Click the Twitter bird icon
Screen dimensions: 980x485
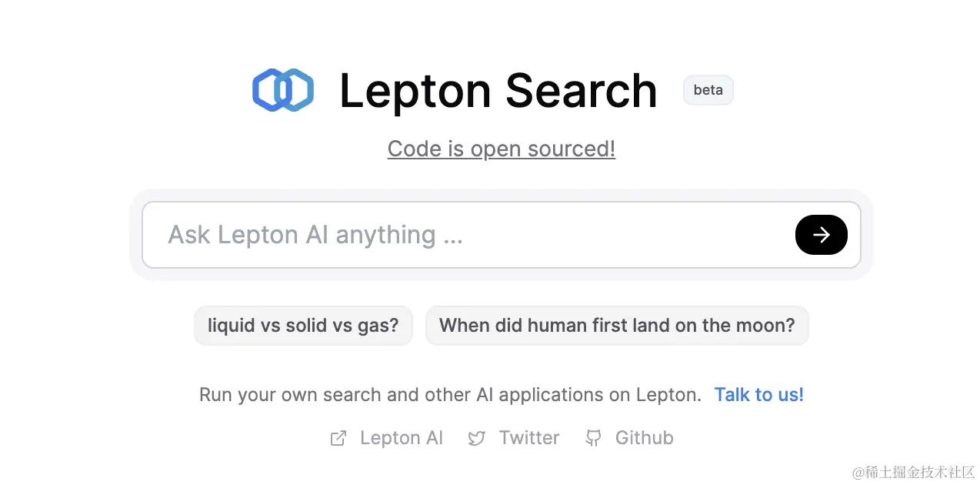click(477, 438)
